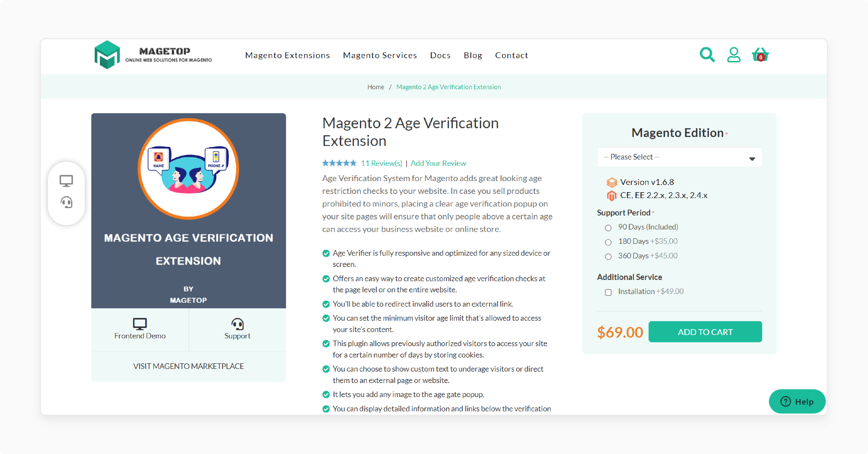Click the ADD TO CART button
The width and height of the screenshot is (868, 454).
pyautogui.click(x=705, y=332)
